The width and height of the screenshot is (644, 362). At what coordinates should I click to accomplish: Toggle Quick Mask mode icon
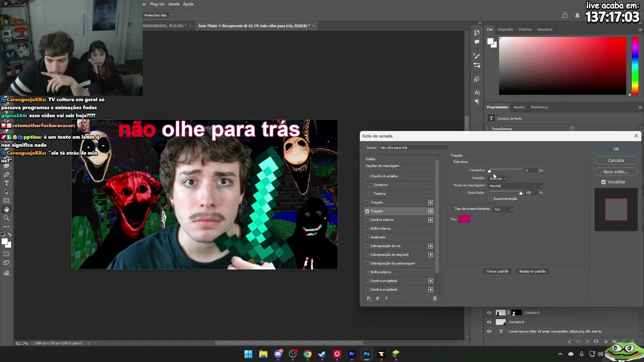pyautogui.click(x=7, y=254)
